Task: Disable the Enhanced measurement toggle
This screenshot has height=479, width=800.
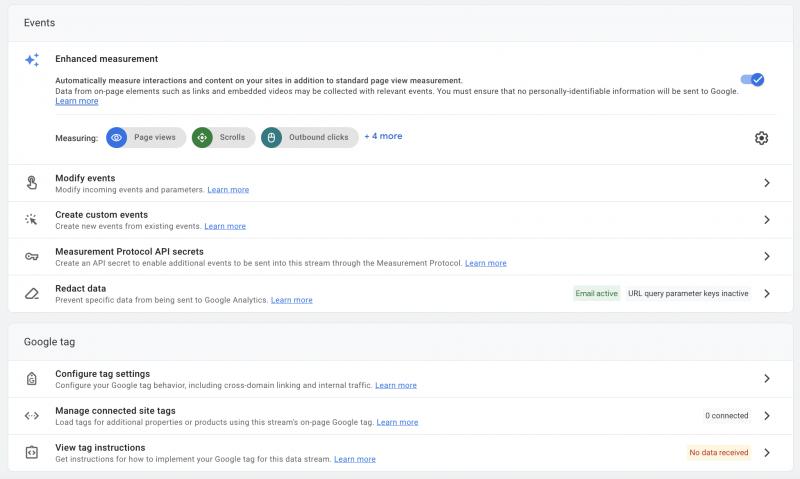Action: click(752, 80)
